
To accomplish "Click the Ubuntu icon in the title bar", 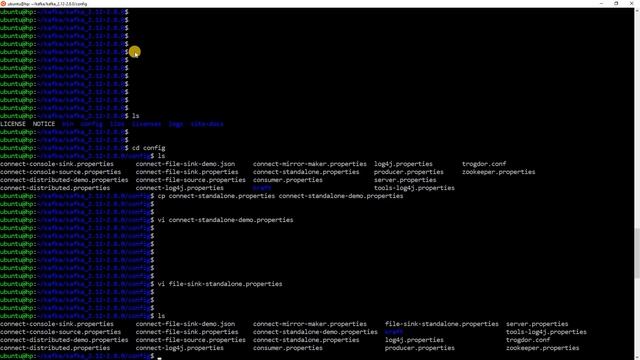I will [3, 3].
